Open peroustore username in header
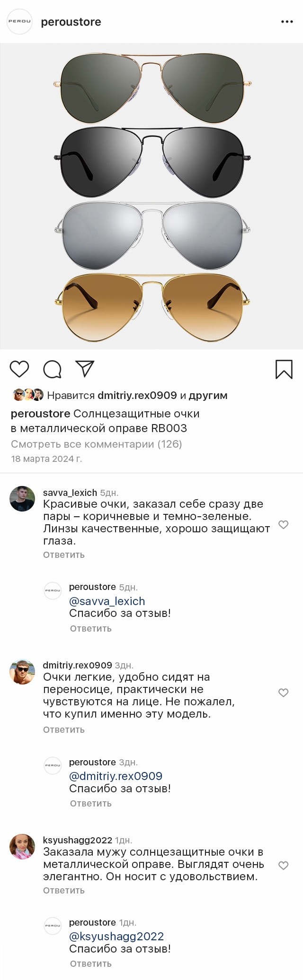 pyautogui.click(x=71, y=22)
